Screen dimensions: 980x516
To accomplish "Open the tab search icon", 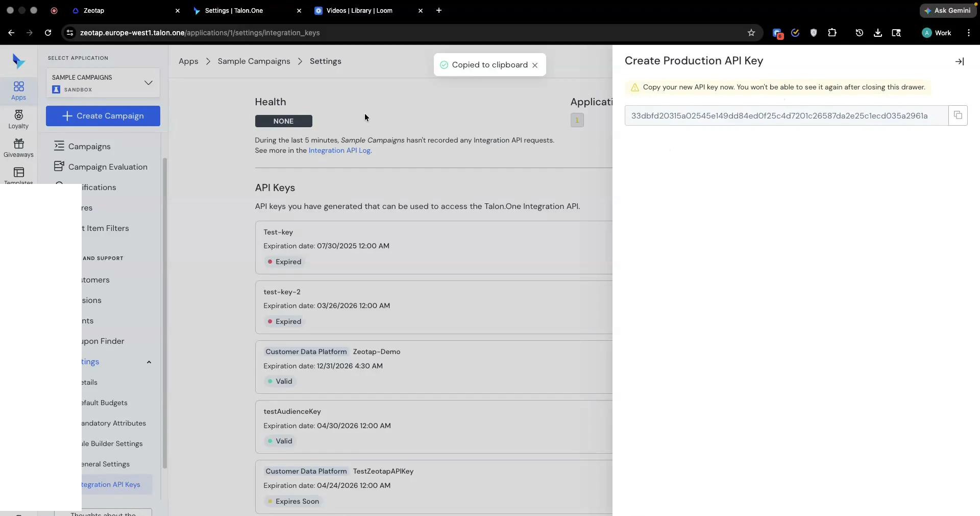I will coord(896,33).
